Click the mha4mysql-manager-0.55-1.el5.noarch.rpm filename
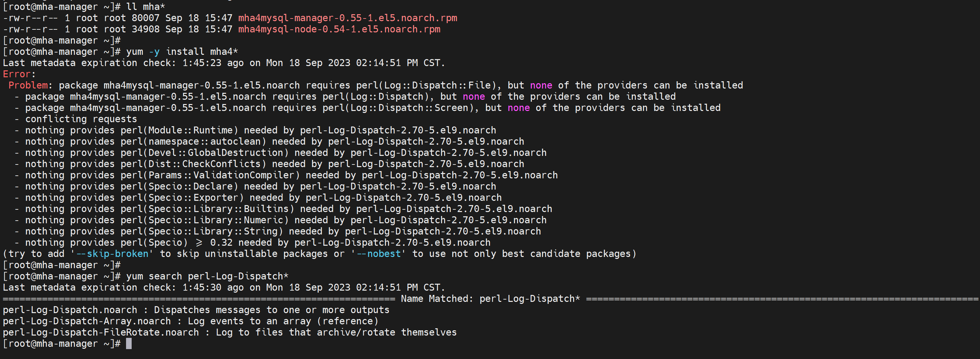The width and height of the screenshot is (980, 359). coord(347,18)
